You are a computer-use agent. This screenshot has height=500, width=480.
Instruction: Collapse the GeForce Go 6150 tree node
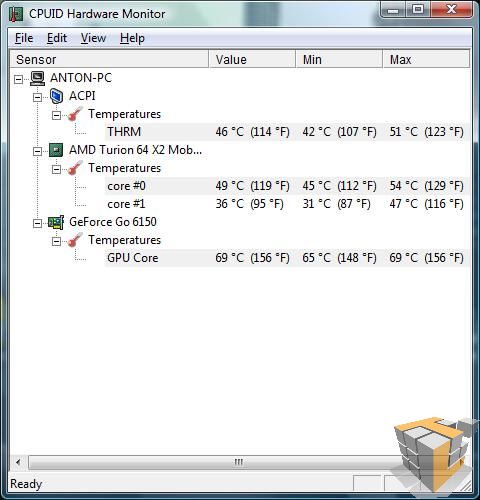37,223
